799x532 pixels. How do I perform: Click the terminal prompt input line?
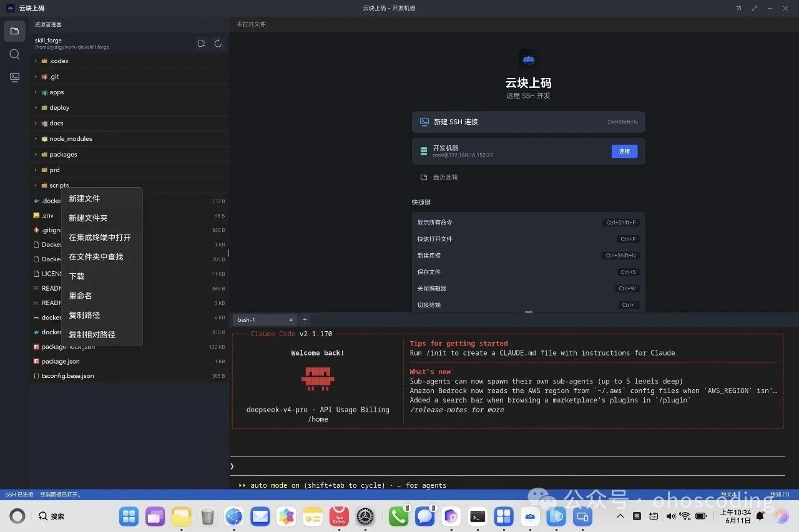click(x=507, y=466)
